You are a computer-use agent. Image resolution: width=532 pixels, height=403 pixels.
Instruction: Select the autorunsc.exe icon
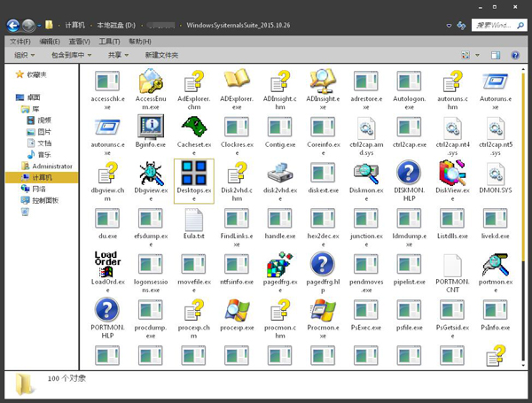[107, 128]
